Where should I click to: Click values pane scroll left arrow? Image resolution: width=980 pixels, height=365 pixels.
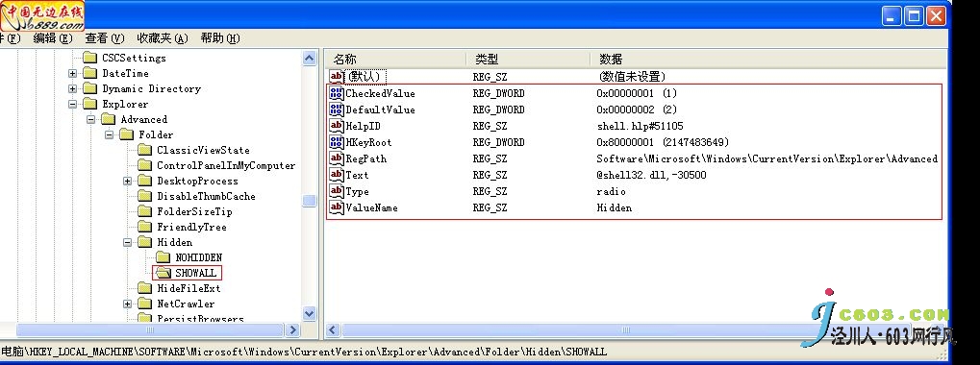coord(333,329)
